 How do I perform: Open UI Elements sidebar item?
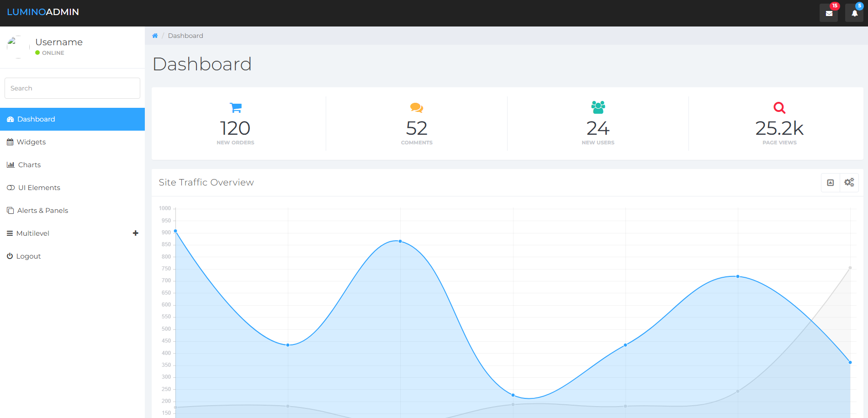click(x=72, y=188)
